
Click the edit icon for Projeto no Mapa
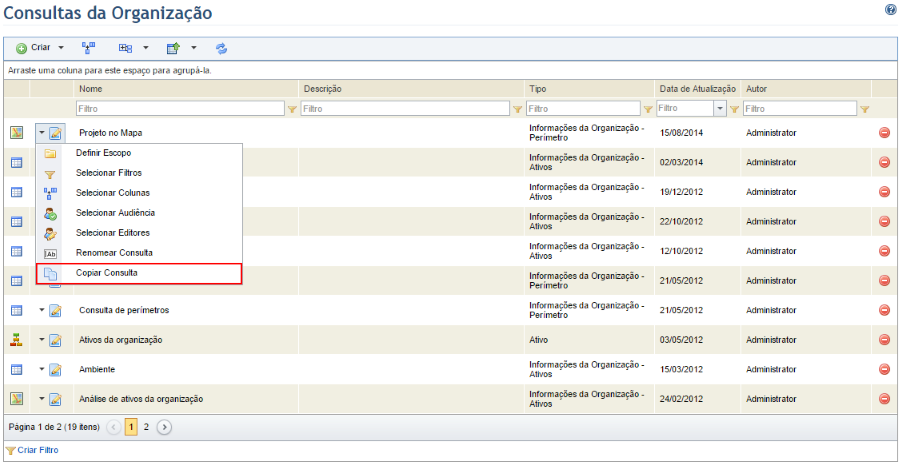55,134
